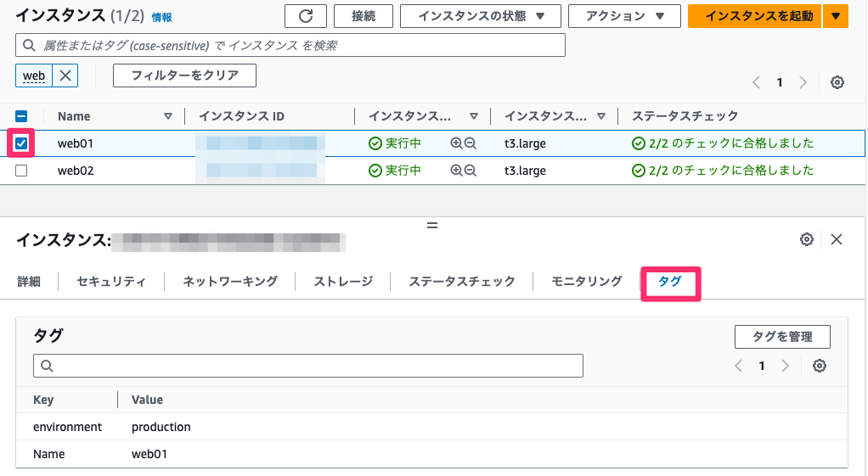Click the ステータスチェック column header
Viewport: 868px width, 476px height.
(685, 116)
